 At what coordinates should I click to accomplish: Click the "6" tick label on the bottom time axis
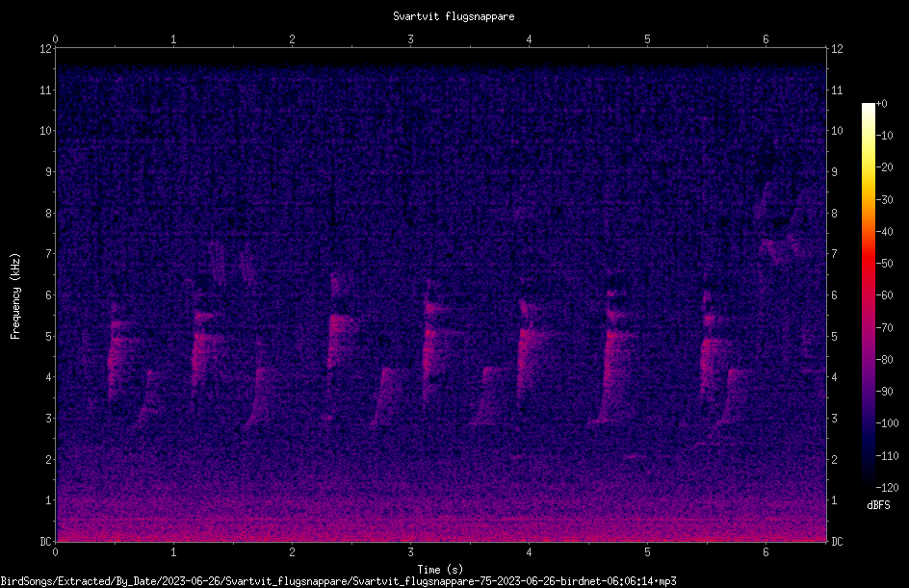coord(766,552)
